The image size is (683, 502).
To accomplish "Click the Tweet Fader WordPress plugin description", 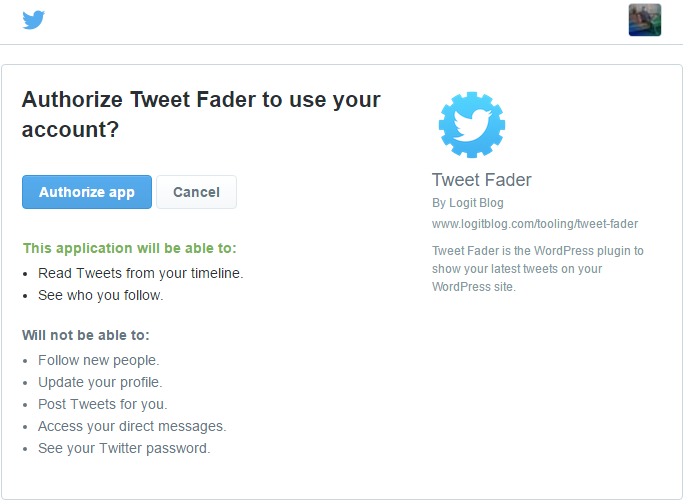I will (538, 268).
